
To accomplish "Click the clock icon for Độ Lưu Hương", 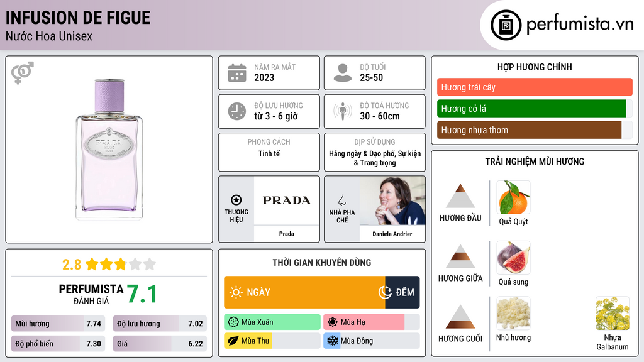I will tap(236, 111).
